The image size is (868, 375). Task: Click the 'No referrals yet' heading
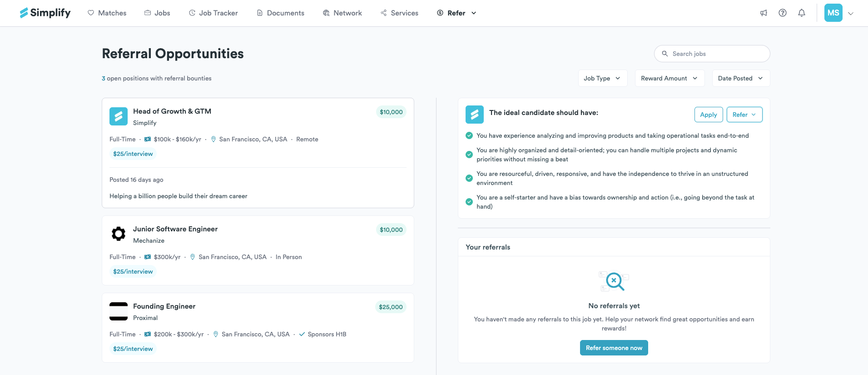click(x=614, y=306)
